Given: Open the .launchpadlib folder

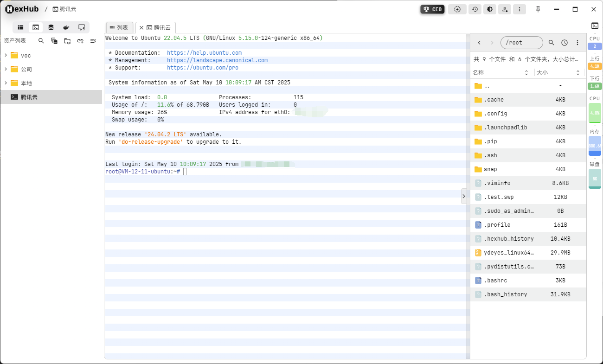Looking at the screenshot, I should click(528, 128).
